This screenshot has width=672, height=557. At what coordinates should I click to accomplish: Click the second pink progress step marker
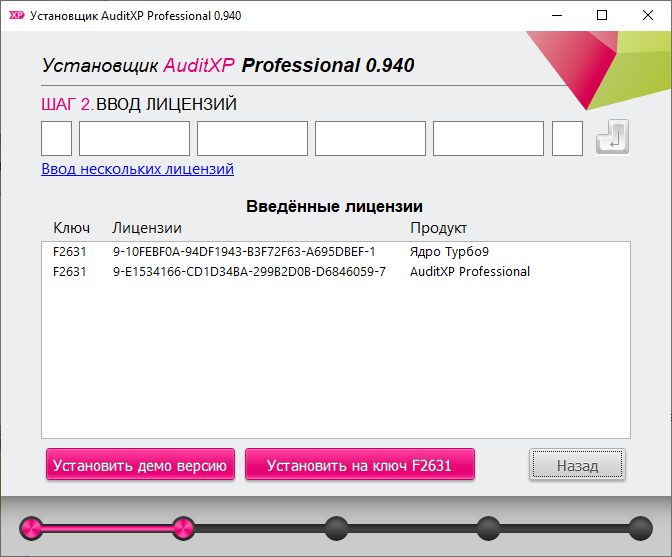183,528
